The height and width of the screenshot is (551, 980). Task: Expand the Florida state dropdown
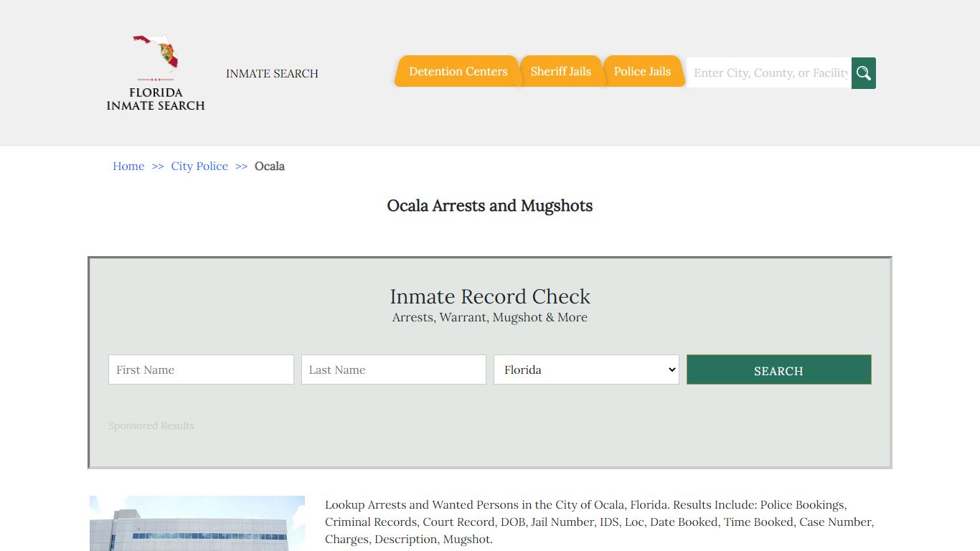point(586,369)
